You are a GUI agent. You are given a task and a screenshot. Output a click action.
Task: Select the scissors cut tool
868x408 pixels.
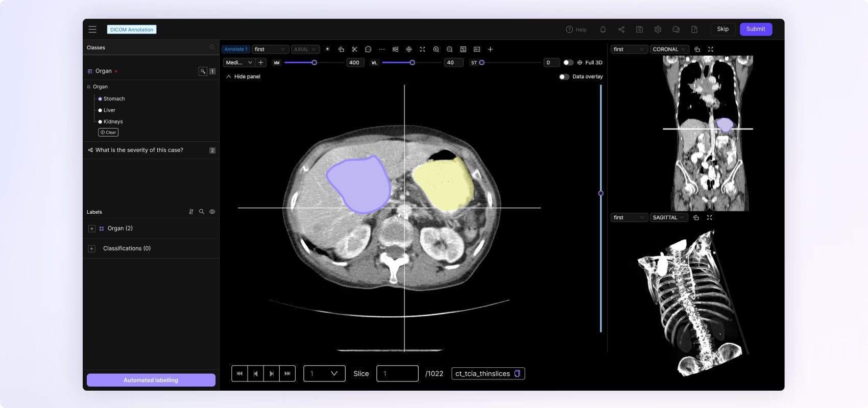(354, 49)
